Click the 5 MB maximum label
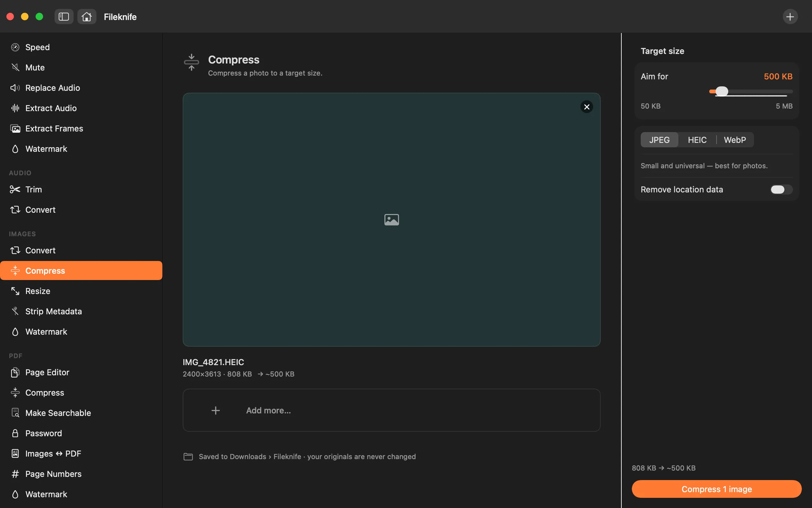Screen dimensions: 812x508 click(x=784, y=106)
